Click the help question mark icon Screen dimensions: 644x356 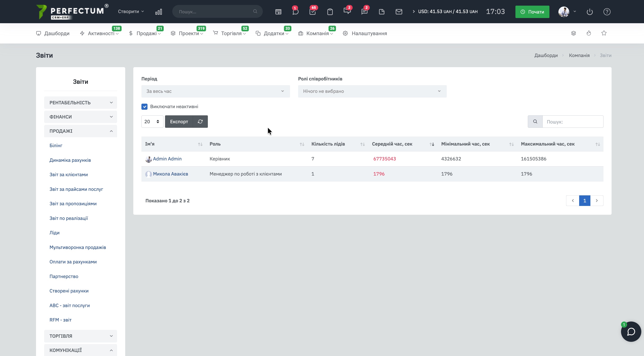[x=607, y=12]
